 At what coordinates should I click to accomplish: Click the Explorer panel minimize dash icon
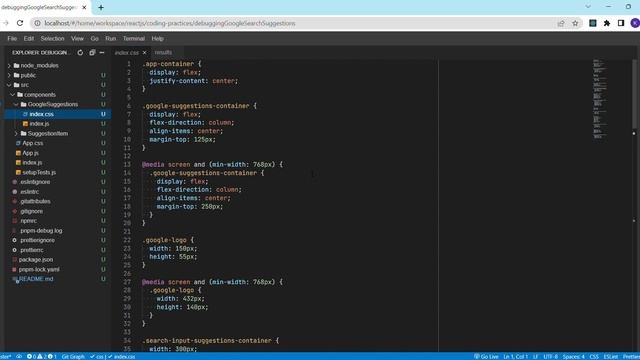pos(102,53)
